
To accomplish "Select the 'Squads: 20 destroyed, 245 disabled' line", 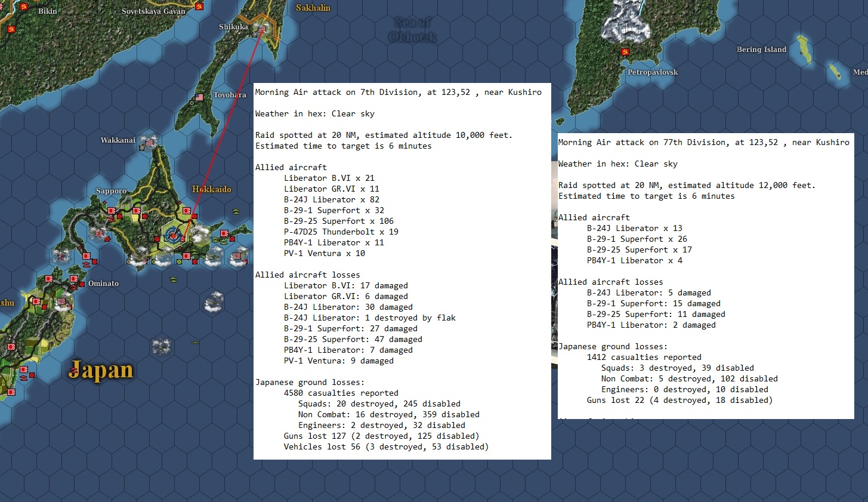I will 379,404.
